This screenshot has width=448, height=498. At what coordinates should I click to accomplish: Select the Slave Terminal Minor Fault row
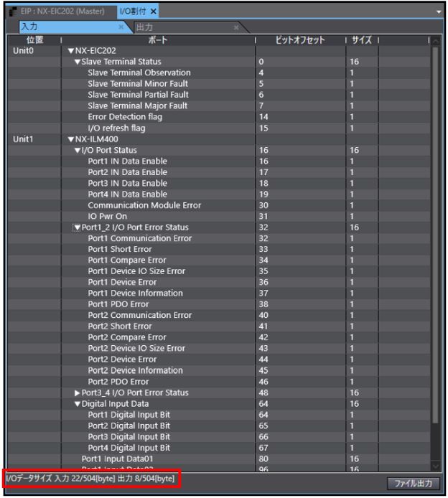click(x=219, y=84)
